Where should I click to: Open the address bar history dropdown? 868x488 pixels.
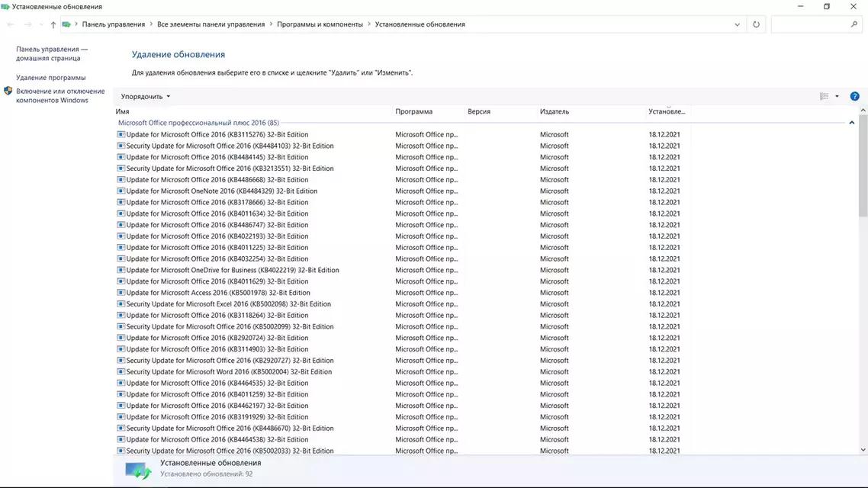(x=738, y=24)
